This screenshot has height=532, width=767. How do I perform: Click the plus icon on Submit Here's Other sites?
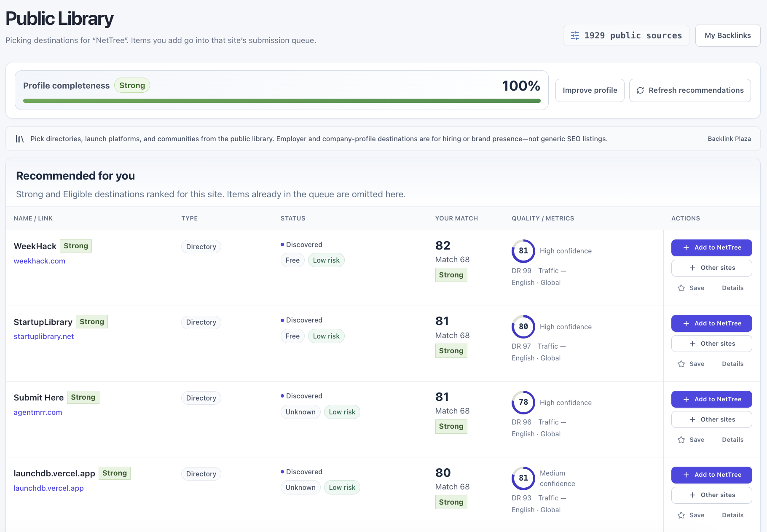(692, 419)
